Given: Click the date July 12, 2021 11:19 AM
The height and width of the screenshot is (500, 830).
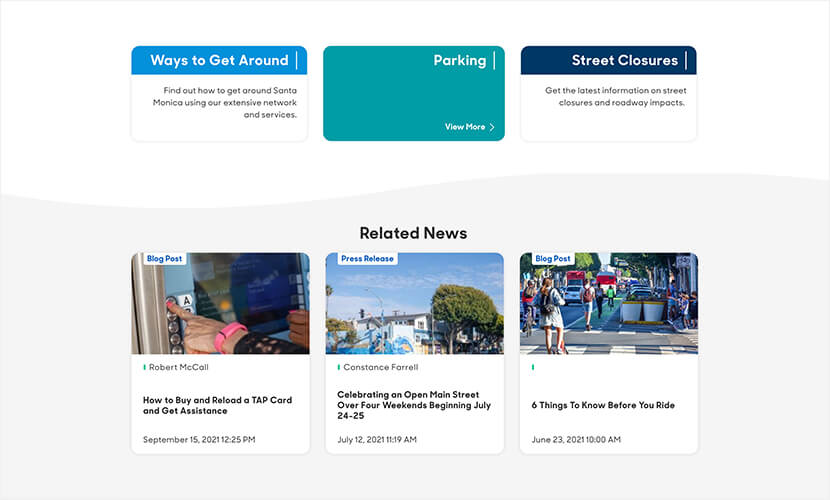Looking at the screenshot, I should (377, 440).
